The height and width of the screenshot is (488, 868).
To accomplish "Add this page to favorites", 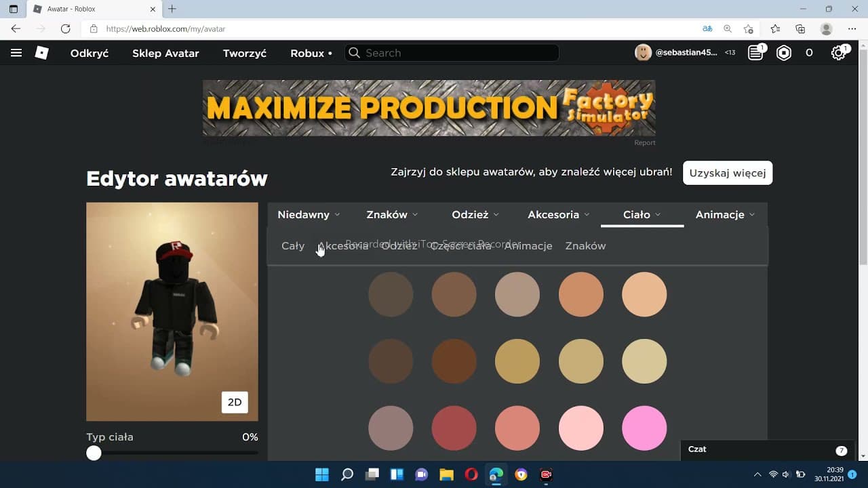I will (748, 29).
